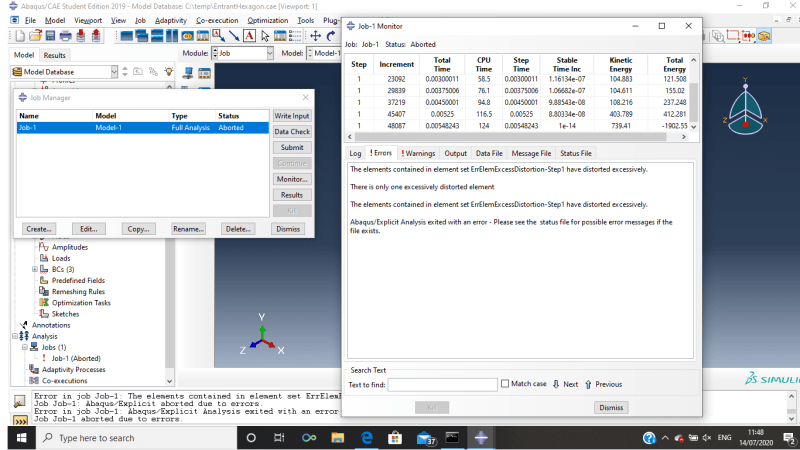Cascade viewports using toolbar icon
Screen dimensions: 800x450
click(142, 36)
